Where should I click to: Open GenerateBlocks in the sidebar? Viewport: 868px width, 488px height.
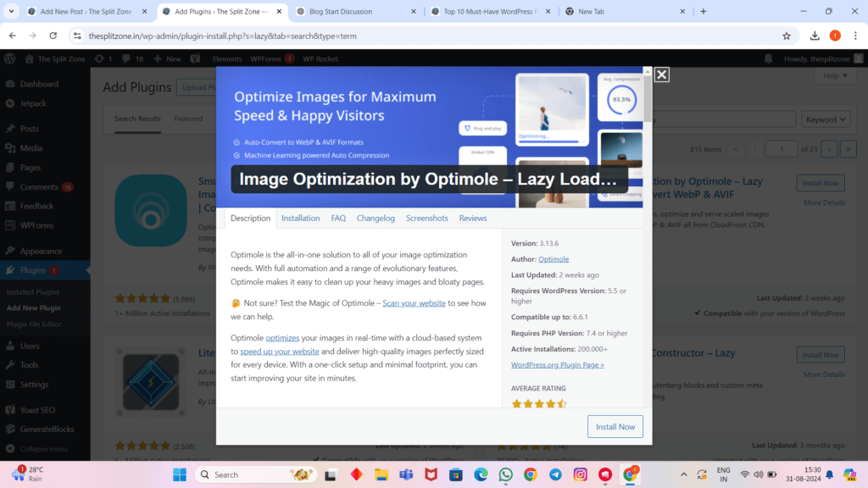click(x=45, y=429)
